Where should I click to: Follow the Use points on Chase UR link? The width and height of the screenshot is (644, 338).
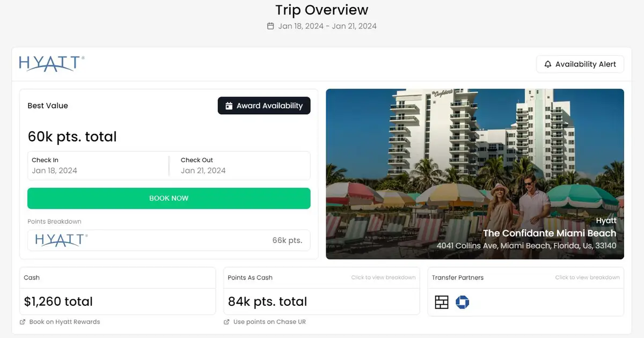tap(269, 322)
